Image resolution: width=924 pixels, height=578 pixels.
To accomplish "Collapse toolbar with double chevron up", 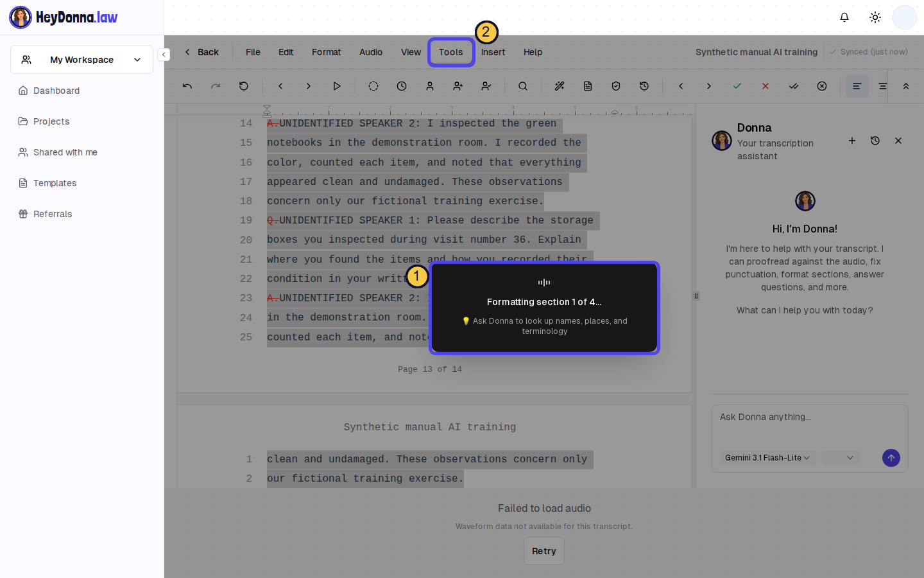I will tap(906, 86).
